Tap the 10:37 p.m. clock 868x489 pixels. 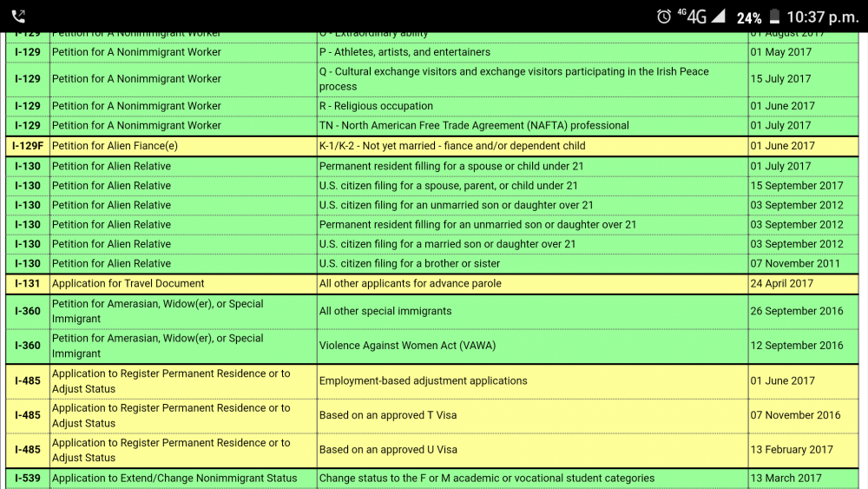[823, 17]
